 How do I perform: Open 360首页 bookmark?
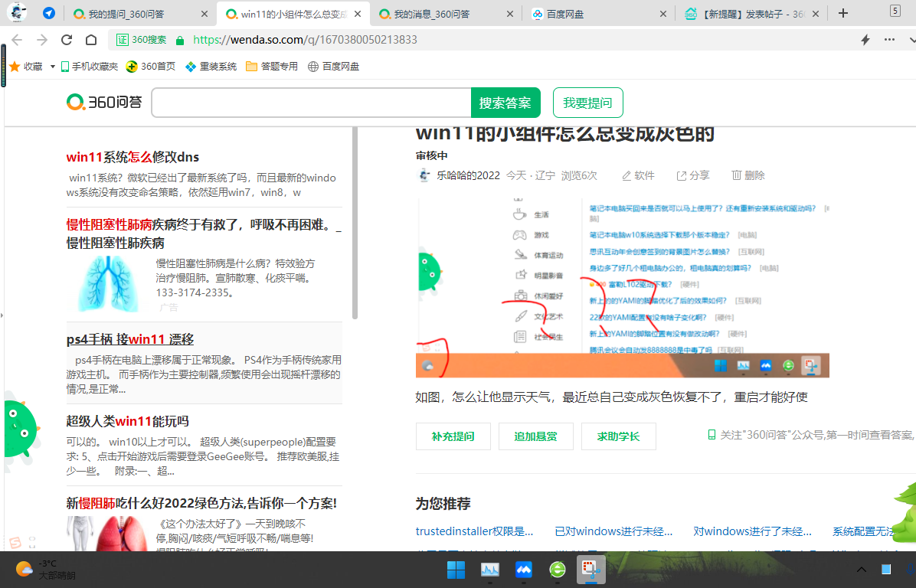[151, 67]
